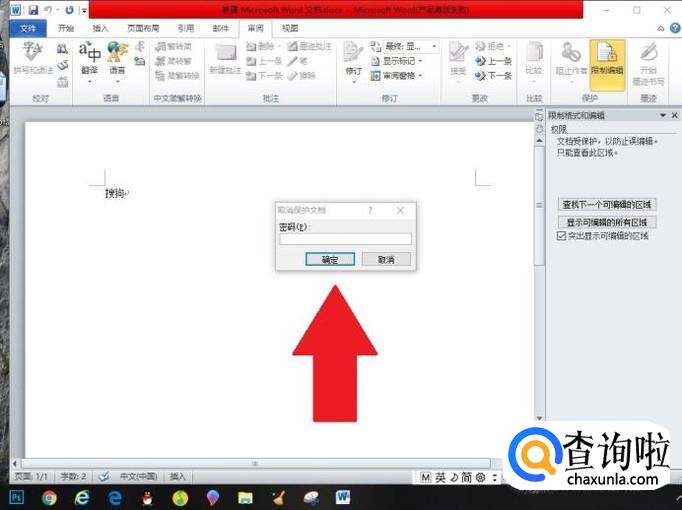Viewport: 682px width, 510px height.
Task: Open task pane options dropdown arrow
Action: click(663, 116)
